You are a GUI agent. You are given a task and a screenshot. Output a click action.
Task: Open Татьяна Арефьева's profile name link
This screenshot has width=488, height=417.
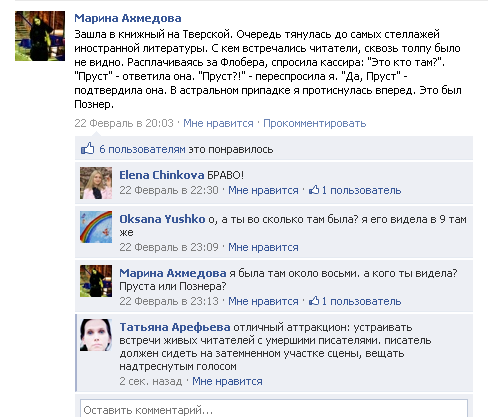[175, 327]
